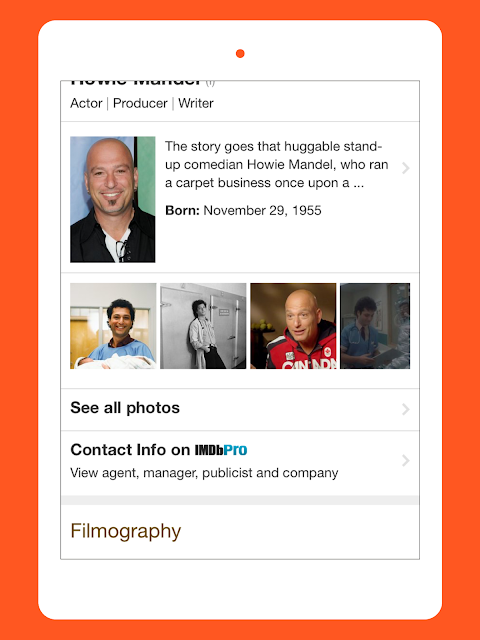Open Contact Info on IMDbPro
480x640 pixels.
[240, 462]
